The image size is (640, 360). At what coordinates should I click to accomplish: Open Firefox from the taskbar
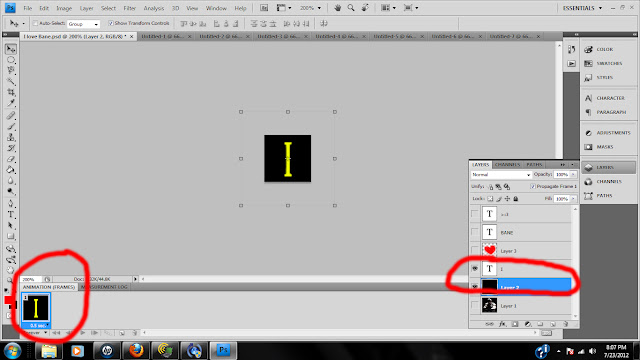[x=136, y=351]
